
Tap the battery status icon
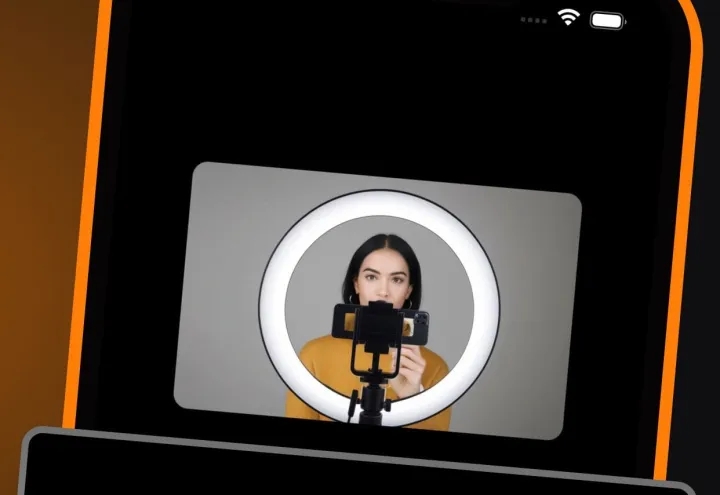(608, 21)
